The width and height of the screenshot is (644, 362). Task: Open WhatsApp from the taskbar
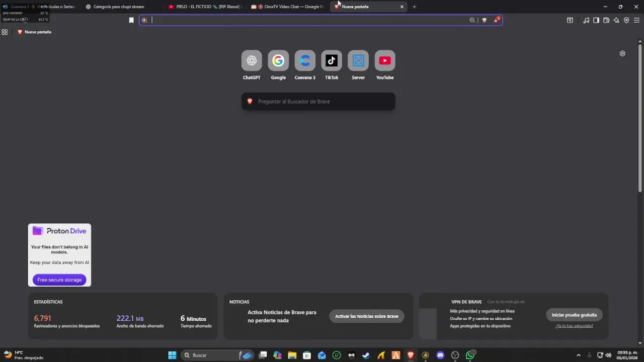click(470, 355)
